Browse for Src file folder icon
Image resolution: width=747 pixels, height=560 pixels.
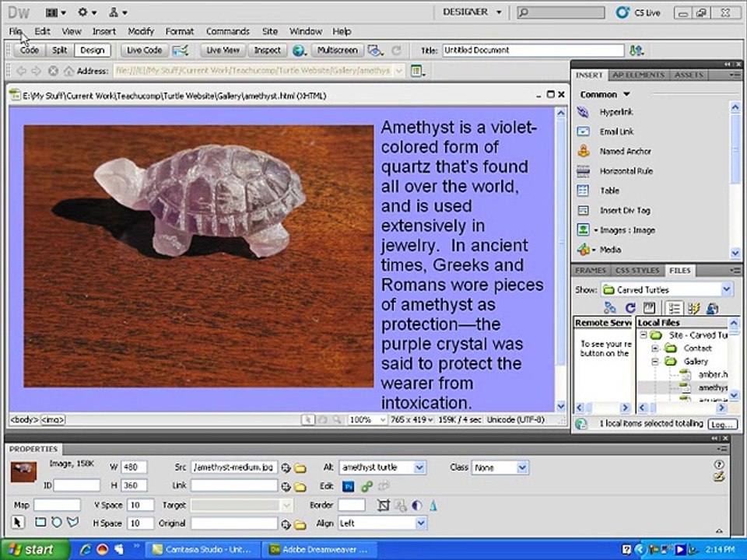300,468
